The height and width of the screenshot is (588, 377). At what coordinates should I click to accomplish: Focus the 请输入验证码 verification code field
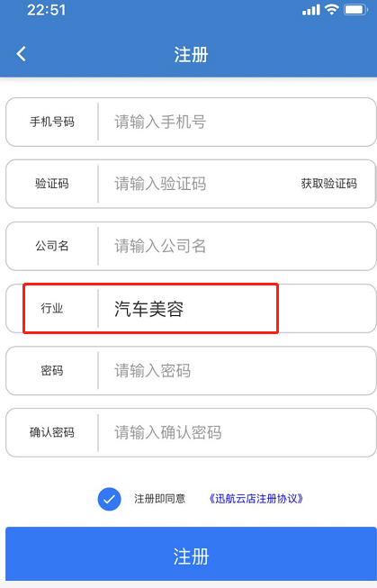point(199,184)
